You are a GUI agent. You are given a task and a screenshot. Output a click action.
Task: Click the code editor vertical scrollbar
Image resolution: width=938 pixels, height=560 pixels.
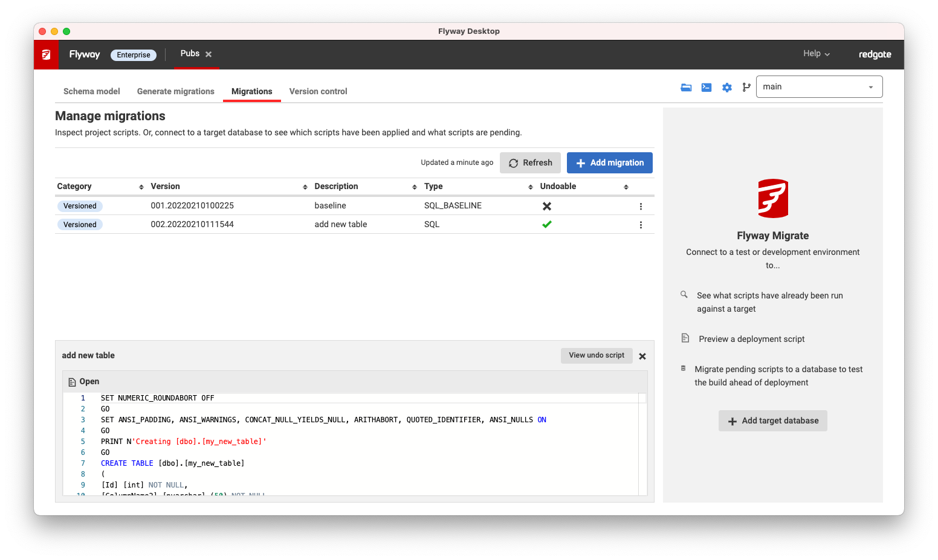click(642, 444)
